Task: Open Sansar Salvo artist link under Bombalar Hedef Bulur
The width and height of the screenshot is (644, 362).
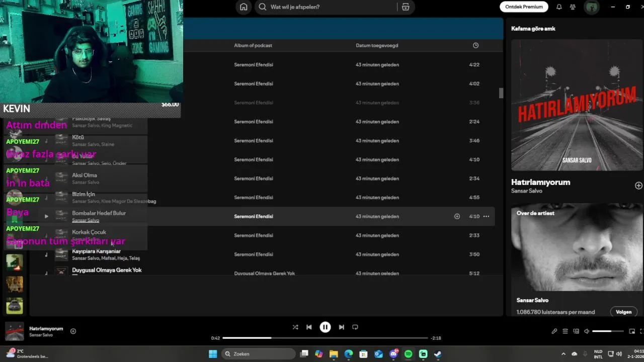Action: 86,220
